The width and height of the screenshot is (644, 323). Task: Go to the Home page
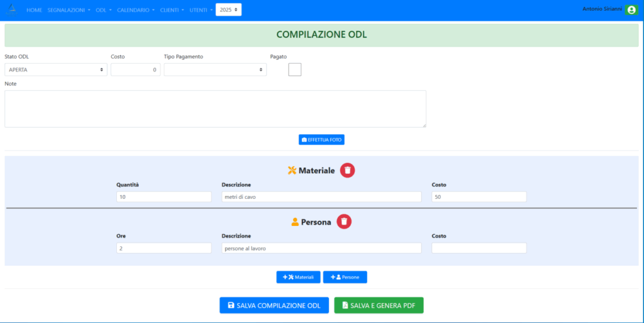pos(34,11)
